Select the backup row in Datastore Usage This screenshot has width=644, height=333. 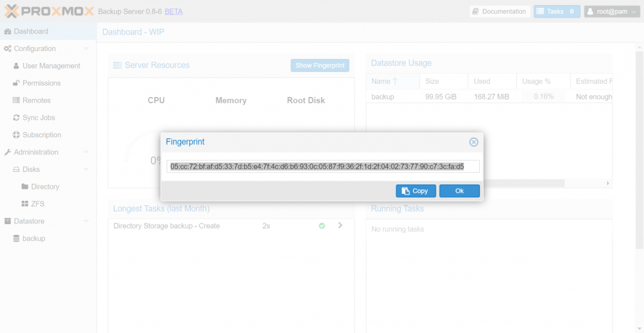(489, 96)
